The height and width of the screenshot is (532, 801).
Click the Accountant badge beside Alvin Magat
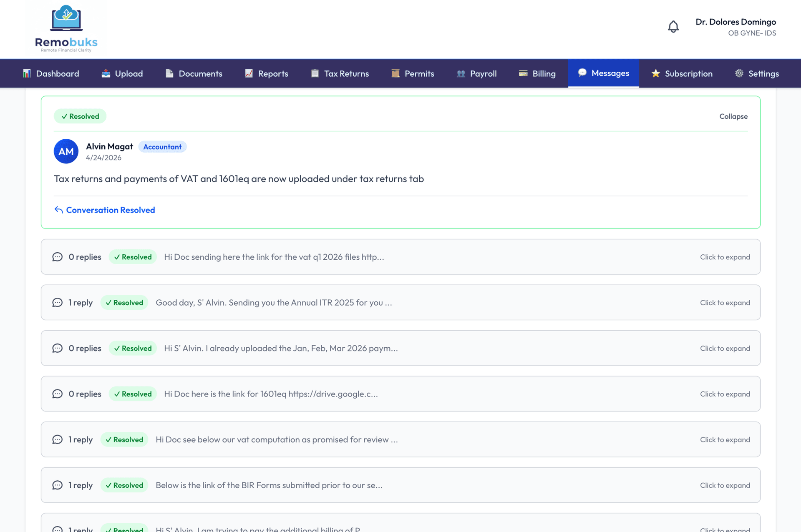pos(162,147)
